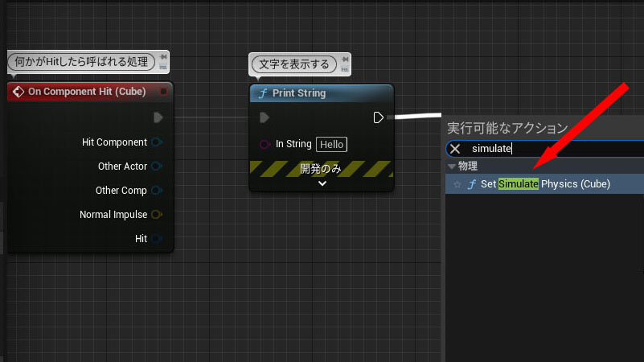Collapse the 物理 category in action list

(452, 167)
